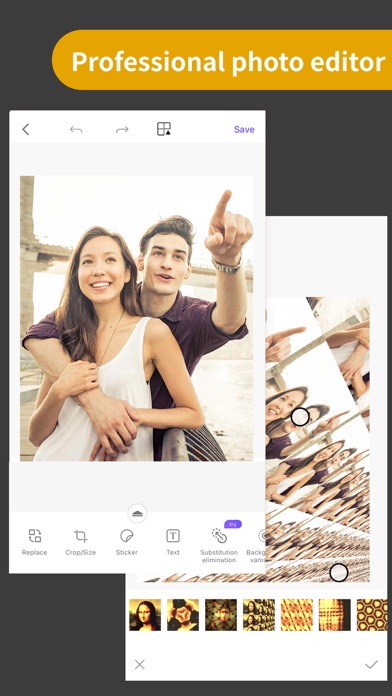392x696 pixels.
Task: Choose the Mona Lisa original effect thumbnail
Action: [x=145, y=615]
